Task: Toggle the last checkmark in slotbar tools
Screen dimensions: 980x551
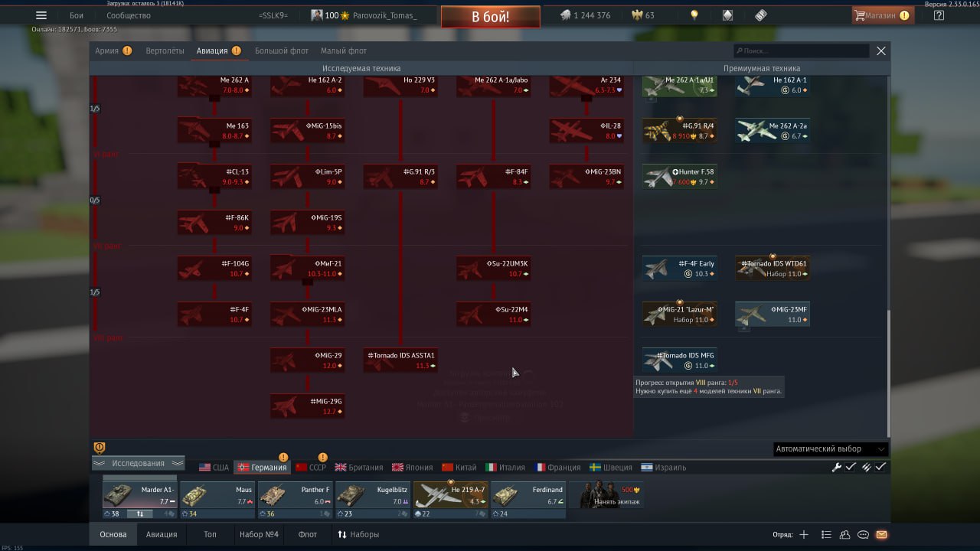Action: click(880, 467)
